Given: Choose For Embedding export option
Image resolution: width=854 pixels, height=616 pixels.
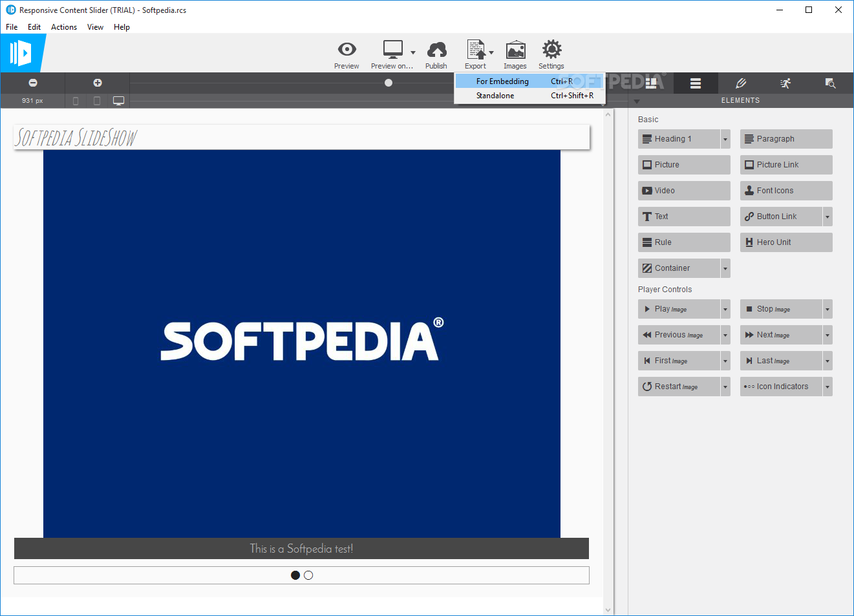Looking at the screenshot, I should pyautogui.click(x=529, y=81).
